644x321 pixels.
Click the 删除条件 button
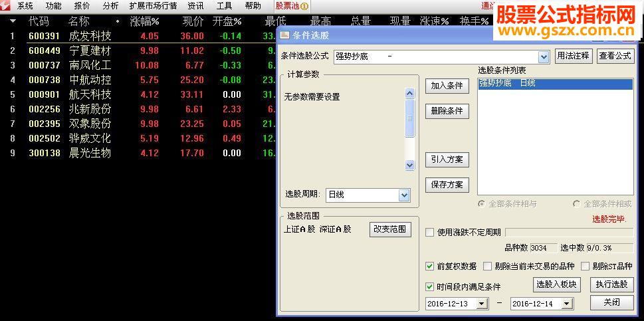[447, 111]
